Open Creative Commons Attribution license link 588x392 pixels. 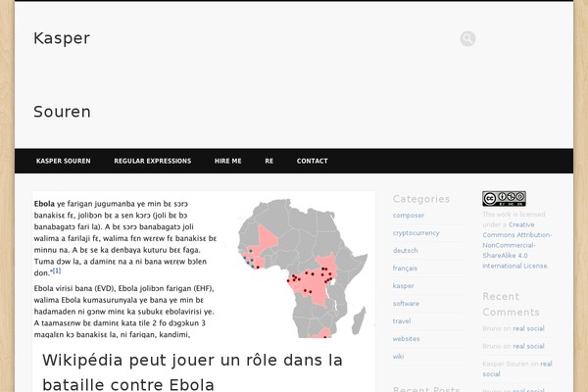point(517,245)
